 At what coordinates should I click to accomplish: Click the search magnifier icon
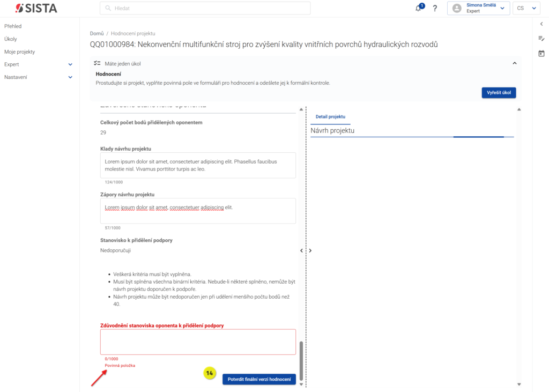pyautogui.click(x=108, y=8)
